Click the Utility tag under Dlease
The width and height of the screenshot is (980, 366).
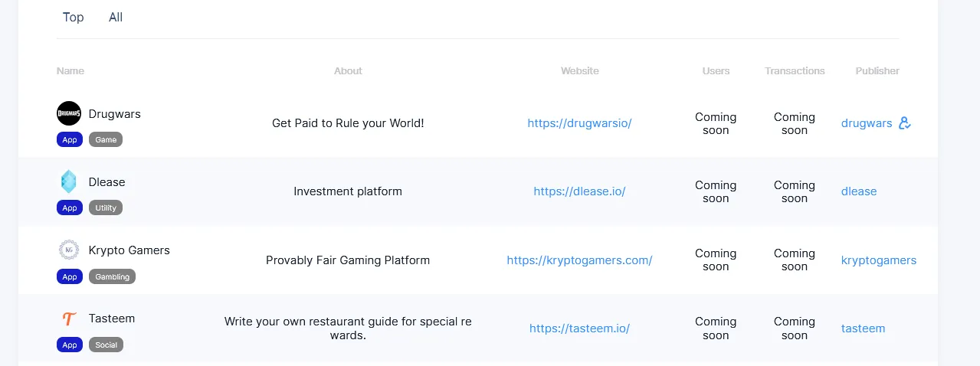[x=106, y=208]
